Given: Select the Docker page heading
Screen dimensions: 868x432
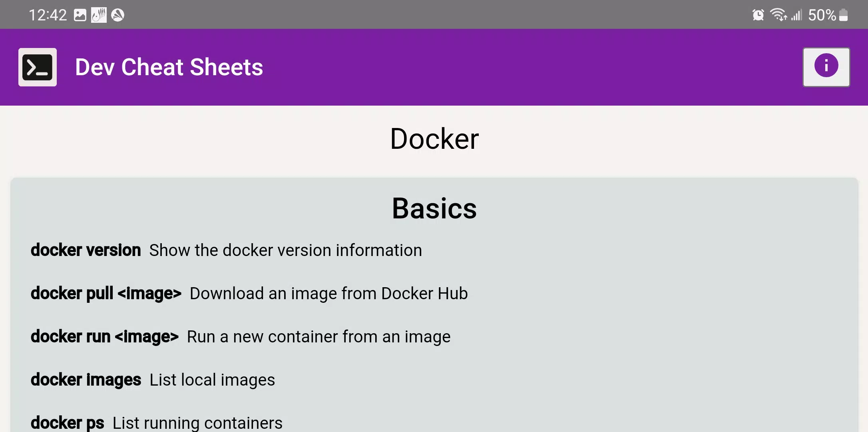Looking at the screenshot, I should (434, 139).
